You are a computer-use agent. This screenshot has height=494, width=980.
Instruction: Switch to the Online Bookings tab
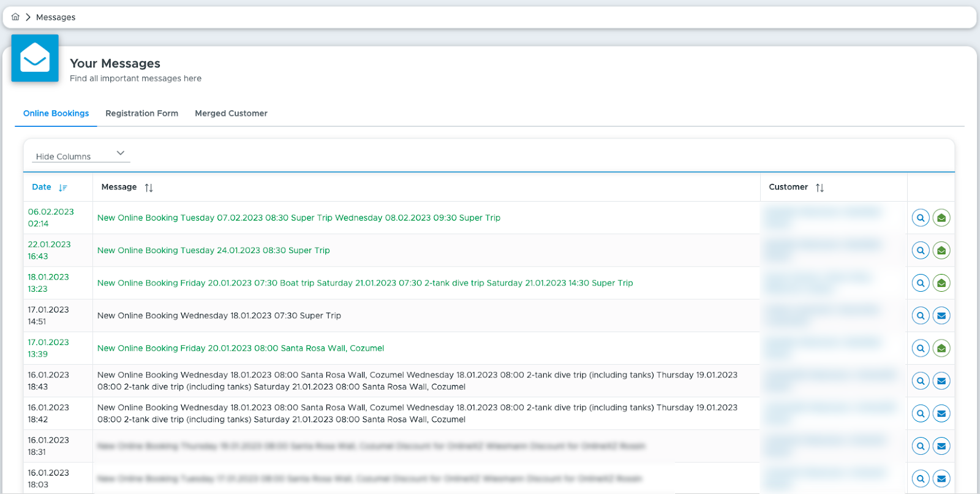point(56,113)
